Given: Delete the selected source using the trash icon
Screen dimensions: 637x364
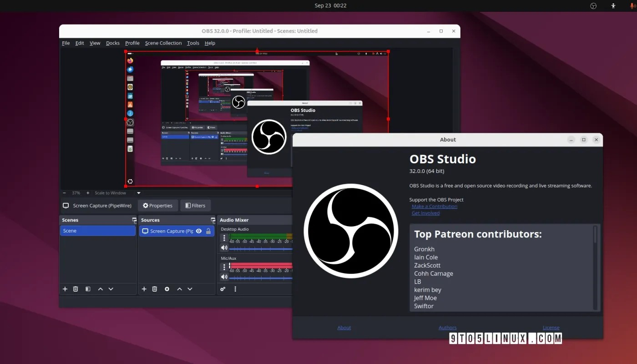Looking at the screenshot, I should click(154, 289).
